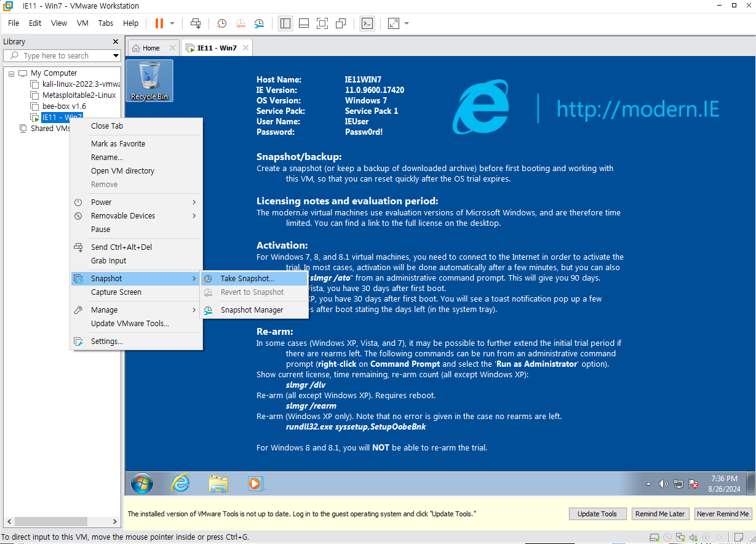This screenshot has height=544, width=756.
Task: Select kali-linux-2022.3 VM in library
Action: pos(76,84)
